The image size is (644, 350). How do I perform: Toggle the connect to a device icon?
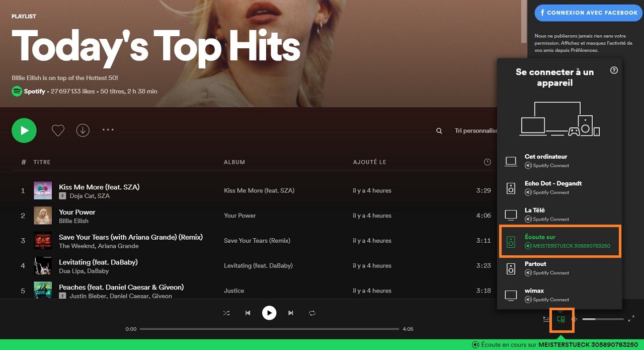pyautogui.click(x=561, y=319)
